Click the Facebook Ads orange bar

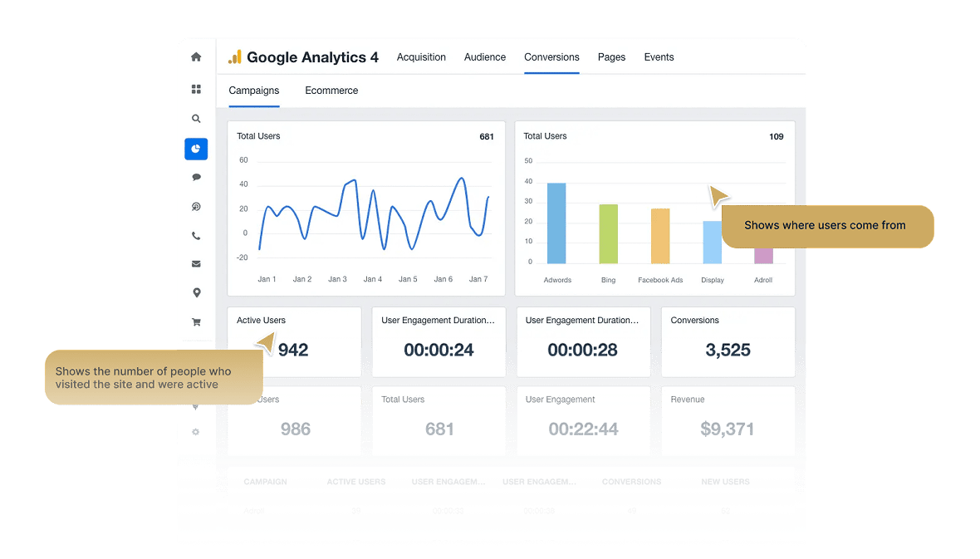coord(660,236)
